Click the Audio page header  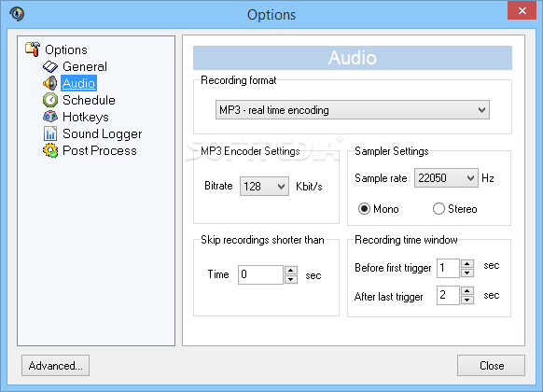[x=353, y=58]
